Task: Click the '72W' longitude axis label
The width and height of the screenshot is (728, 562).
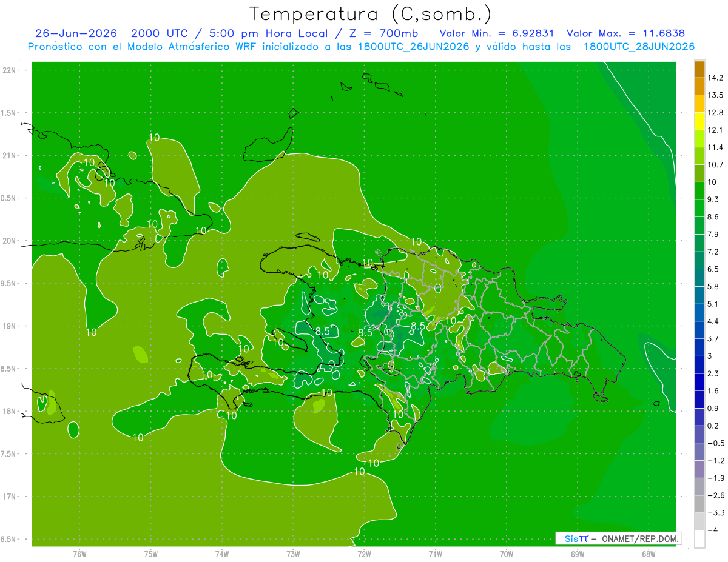Action: pos(365,554)
